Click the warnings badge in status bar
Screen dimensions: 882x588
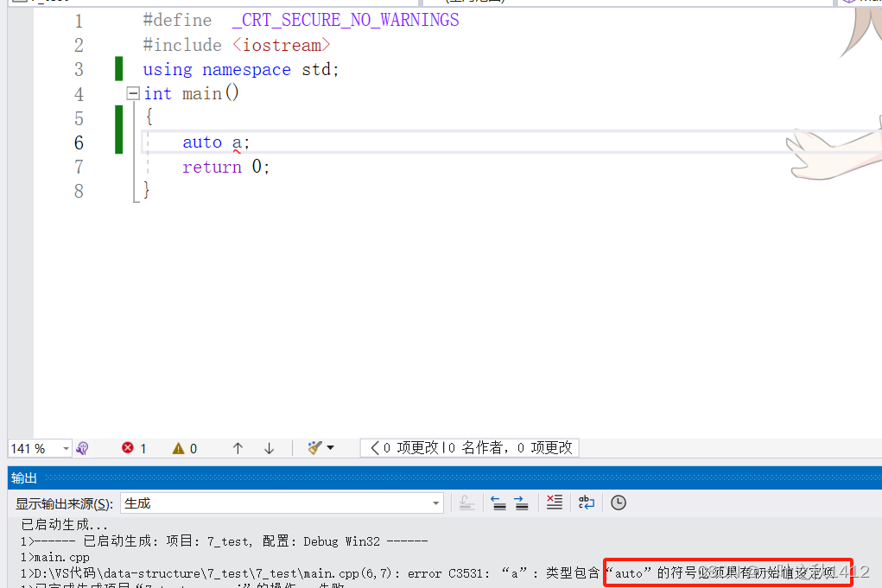click(x=183, y=447)
